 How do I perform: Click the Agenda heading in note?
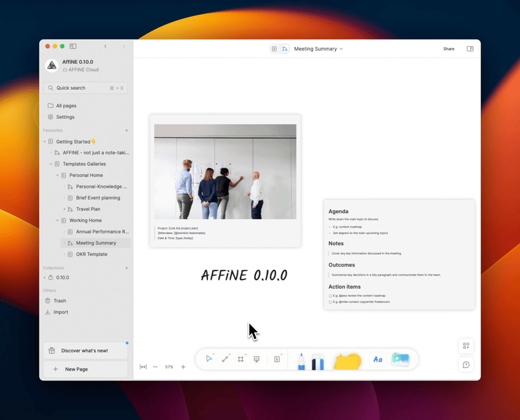pos(338,211)
